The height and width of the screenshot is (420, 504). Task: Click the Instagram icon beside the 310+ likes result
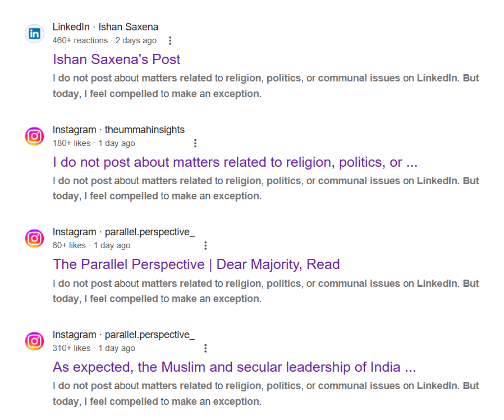(x=34, y=341)
